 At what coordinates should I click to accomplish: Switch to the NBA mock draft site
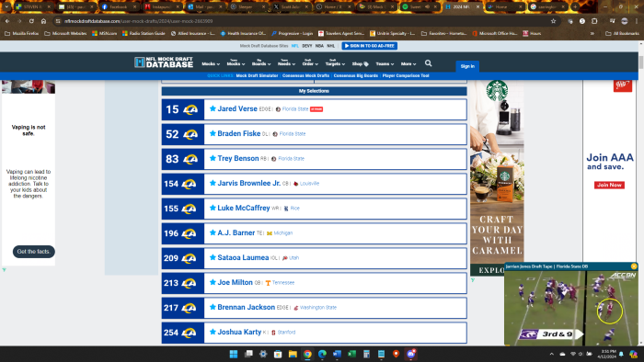tap(319, 46)
